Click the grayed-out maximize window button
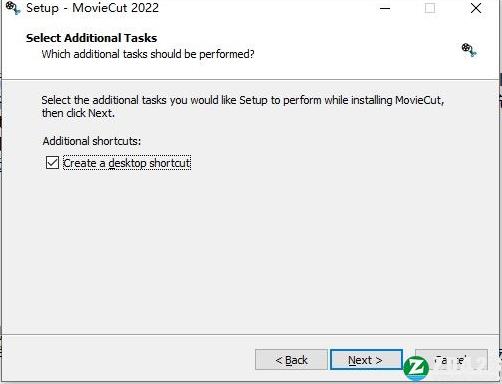The height and width of the screenshot is (384, 502). click(430, 8)
